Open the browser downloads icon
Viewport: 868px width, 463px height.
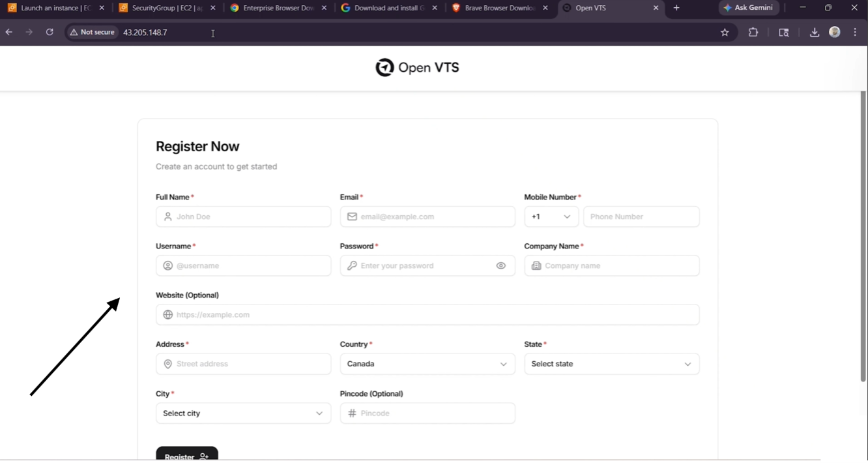pyautogui.click(x=815, y=32)
